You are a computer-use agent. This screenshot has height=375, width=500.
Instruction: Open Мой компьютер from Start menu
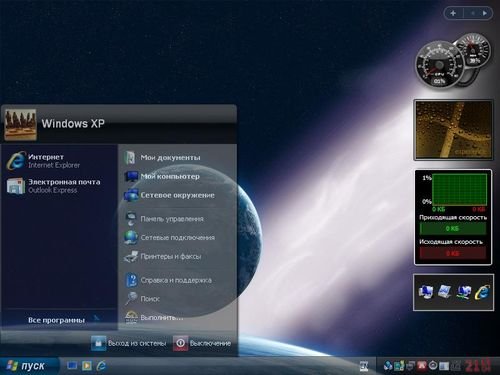pyautogui.click(x=162, y=176)
